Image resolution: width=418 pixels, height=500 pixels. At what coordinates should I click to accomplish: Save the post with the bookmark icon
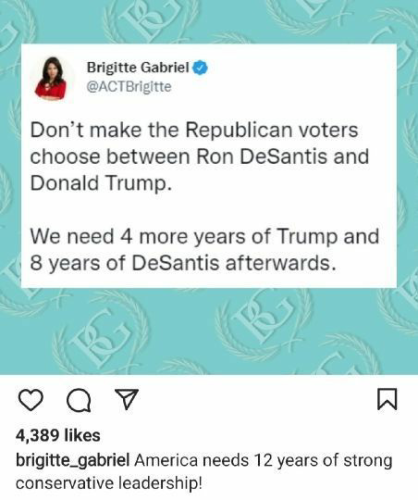pos(387,399)
